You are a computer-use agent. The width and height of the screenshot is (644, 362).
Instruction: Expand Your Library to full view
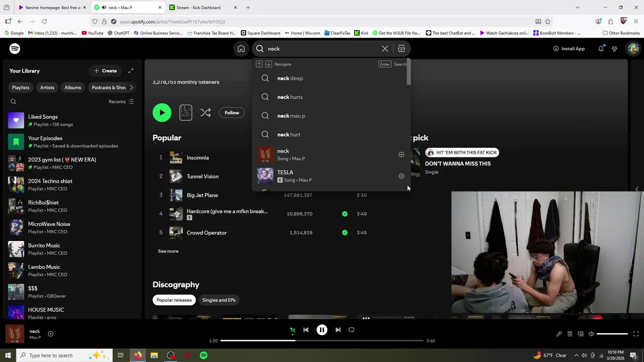coord(131,71)
